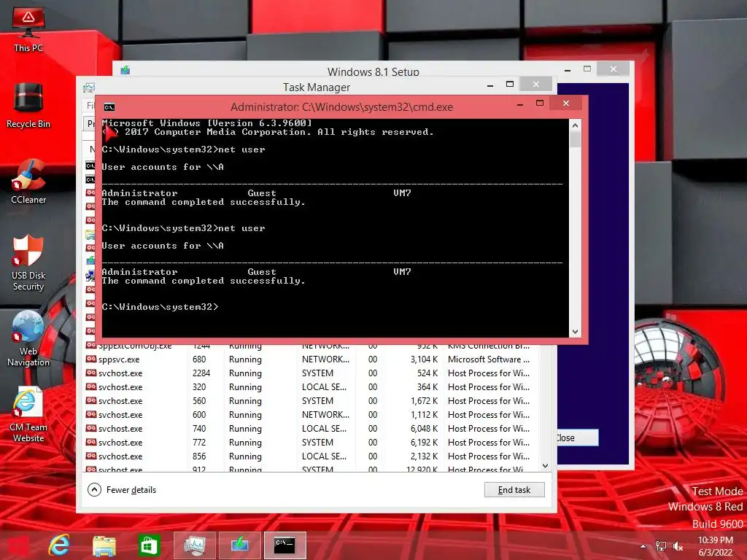747x560 pixels.
Task: Select svchost.exe with PID 856
Action: pos(312,456)
